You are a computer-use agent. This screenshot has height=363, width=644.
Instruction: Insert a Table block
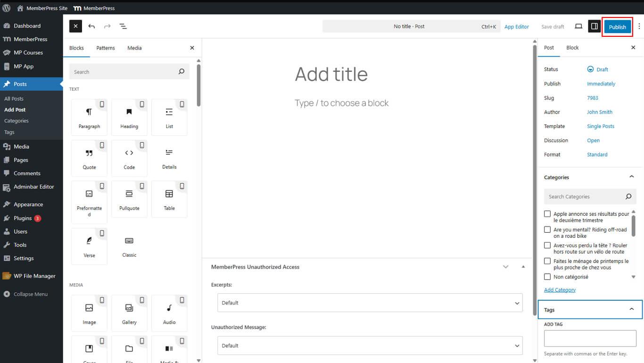169,198
